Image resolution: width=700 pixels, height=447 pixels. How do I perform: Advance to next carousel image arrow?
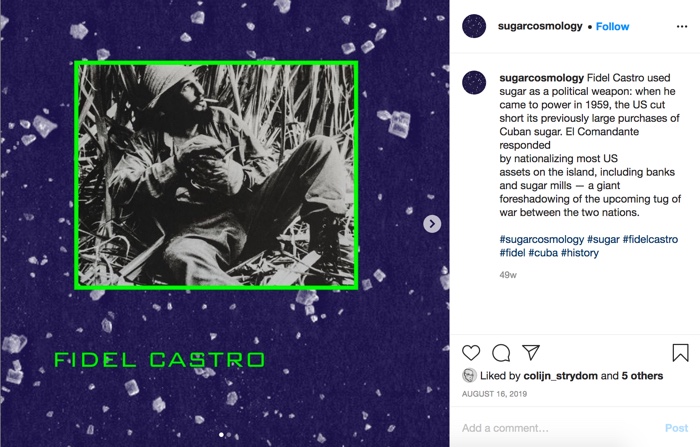[x=432, y=224]
